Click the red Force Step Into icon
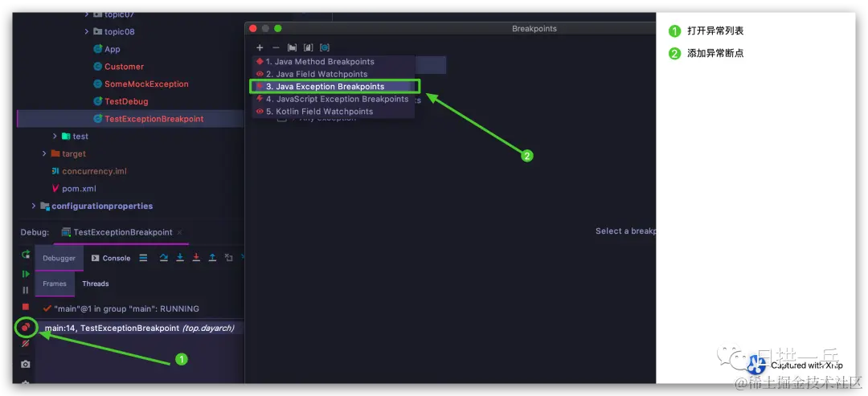The height and width of the screenshot is (396, 868). point(196,258)
